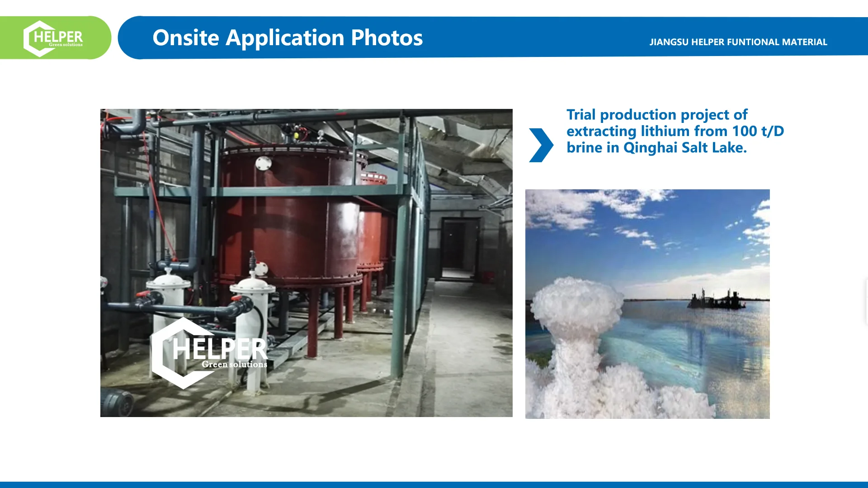Select 'Trial production project of' caption text
The width and height of the screenshot is (868, 488).
657,115
